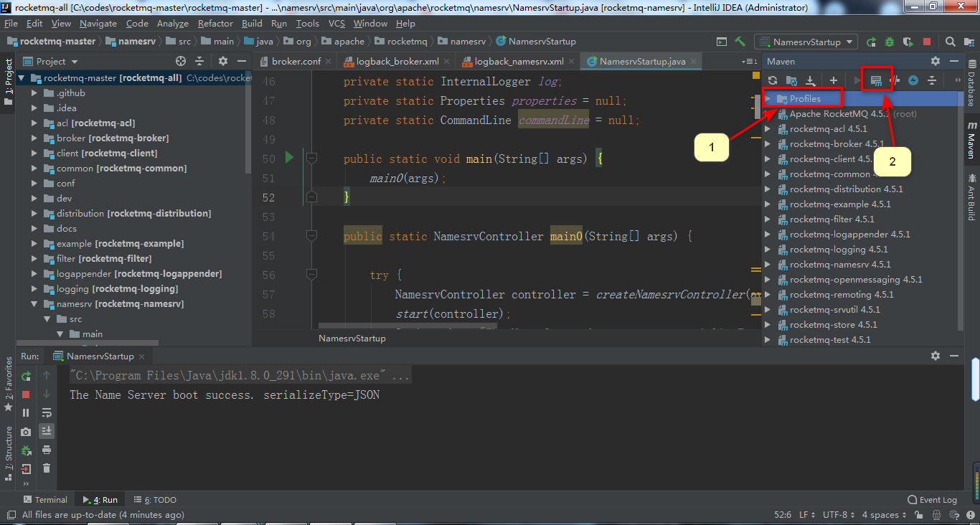
Task: Open the Database side panel
Action: click(x=971, y=82)
